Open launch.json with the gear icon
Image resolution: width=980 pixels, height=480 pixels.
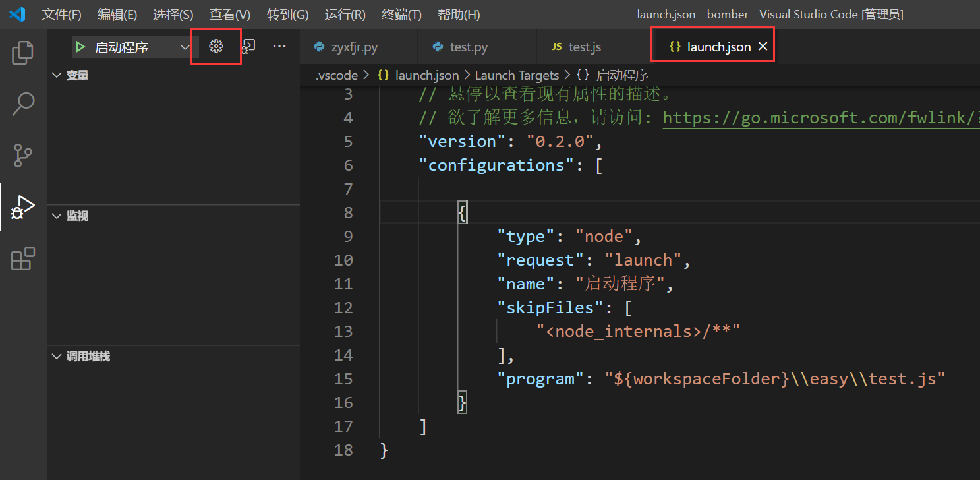pos(216,46)
